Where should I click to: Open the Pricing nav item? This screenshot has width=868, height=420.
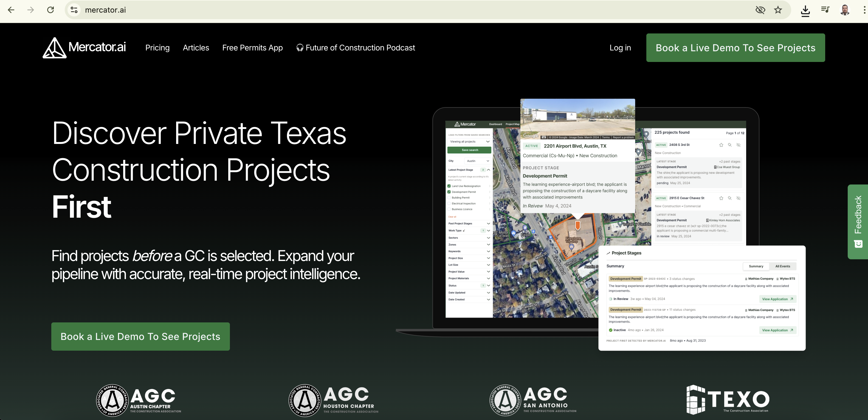click(x=157, y=48)
